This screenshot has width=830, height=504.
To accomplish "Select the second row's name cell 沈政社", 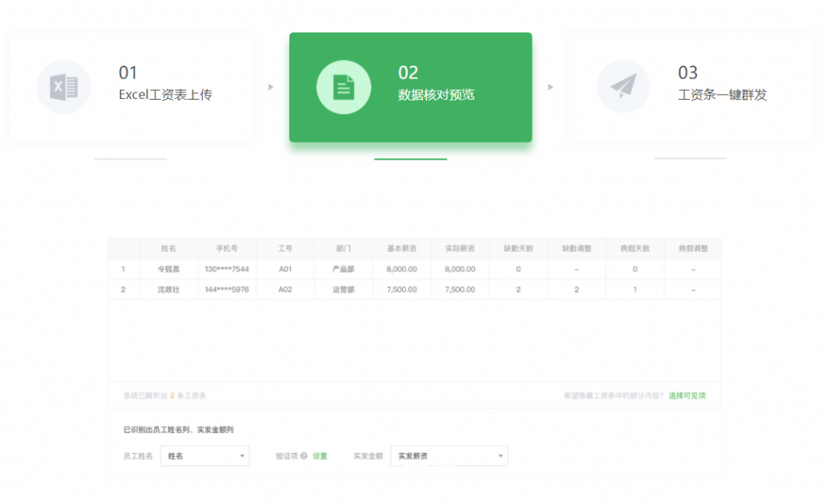I will click(169, 289).
